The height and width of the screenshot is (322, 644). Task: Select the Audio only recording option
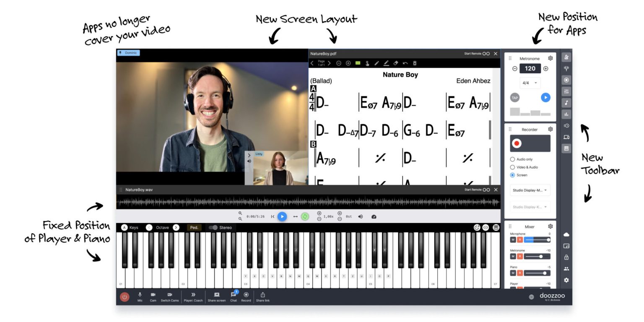(512, 159)
